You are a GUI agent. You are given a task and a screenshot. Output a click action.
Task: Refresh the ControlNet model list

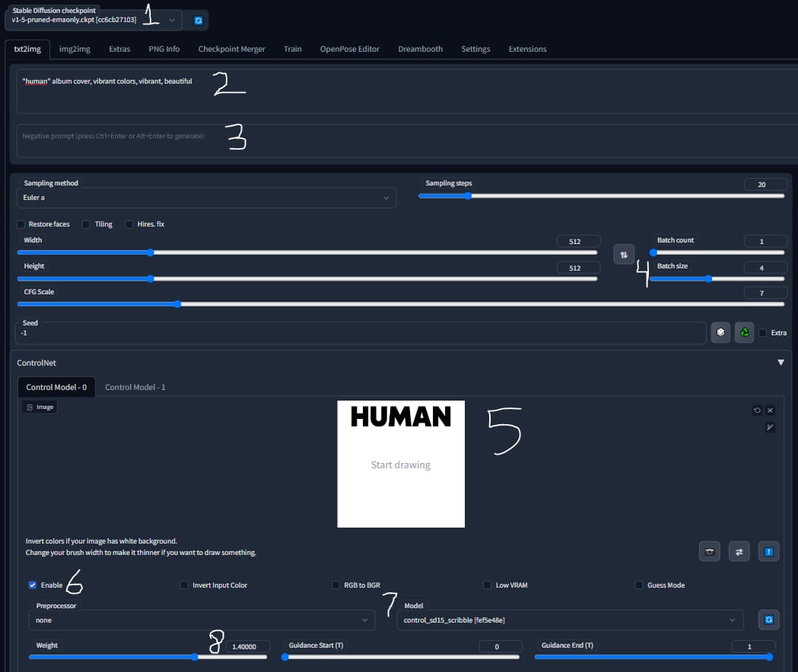(x=768, y=620)
